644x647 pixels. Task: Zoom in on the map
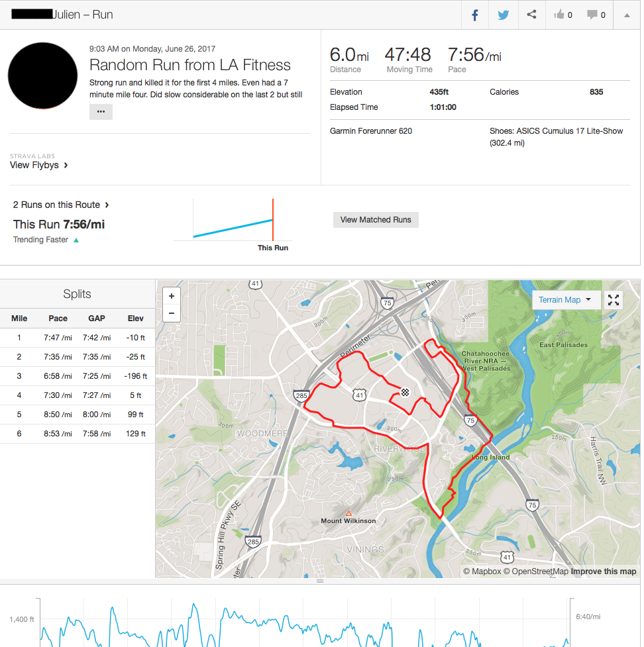coord(172,296)
